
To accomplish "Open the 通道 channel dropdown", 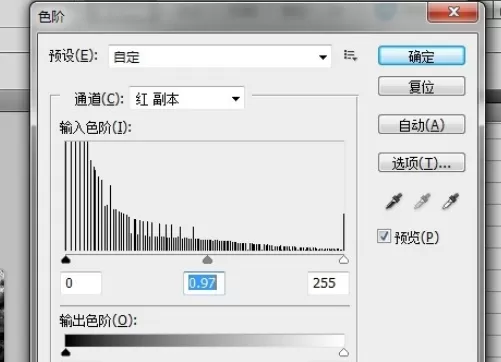I will pos(187,99).
